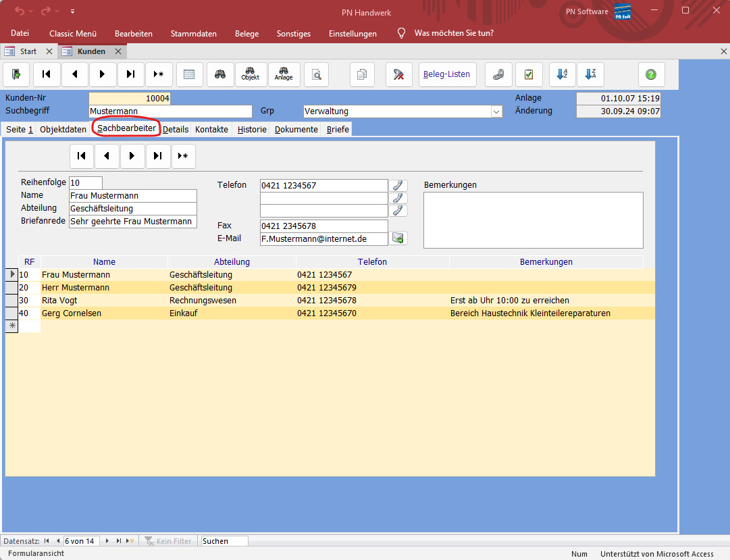Click the lightbulb icon in ribbon
The width and height of the screenshot is (730, 560).
point(401,33)
